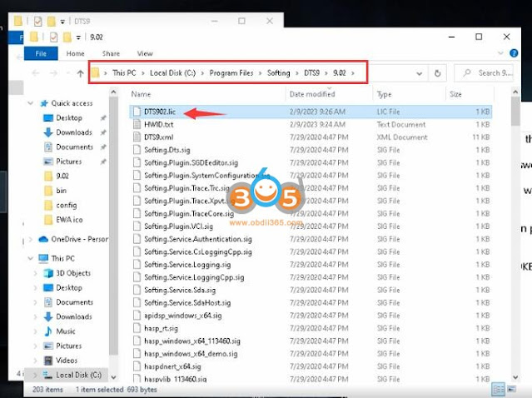Open the 9.02 folder in sidebar
The height and width of the screenshot is (398, 532).
[x=62, y=176]
